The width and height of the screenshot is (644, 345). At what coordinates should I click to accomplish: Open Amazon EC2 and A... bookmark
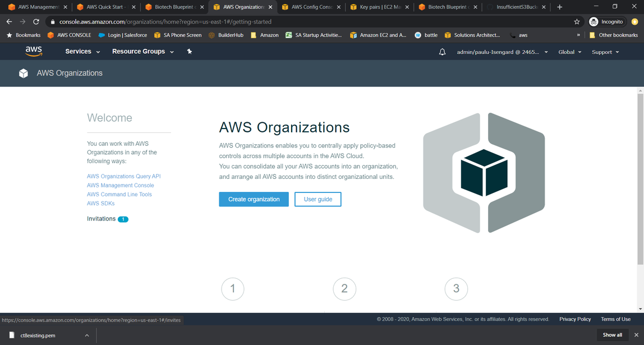coord(378,35)
